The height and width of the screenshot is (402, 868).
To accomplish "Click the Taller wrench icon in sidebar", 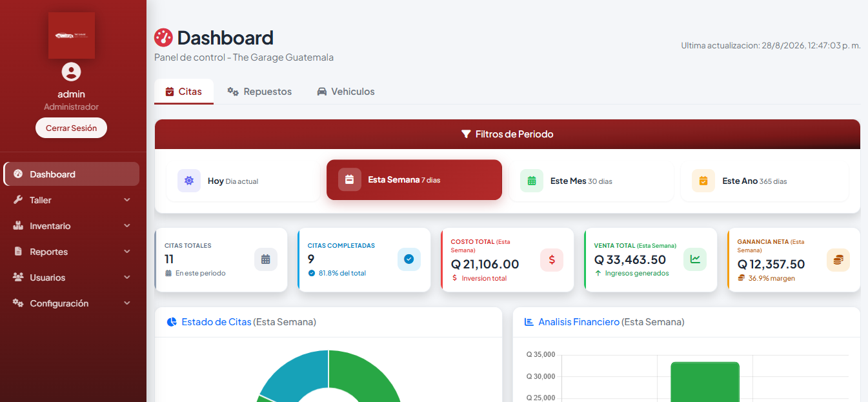I will [x=18, y=200].
